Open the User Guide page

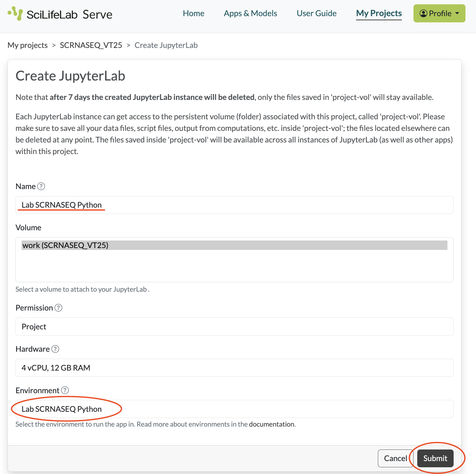click(x=316, y=13)
